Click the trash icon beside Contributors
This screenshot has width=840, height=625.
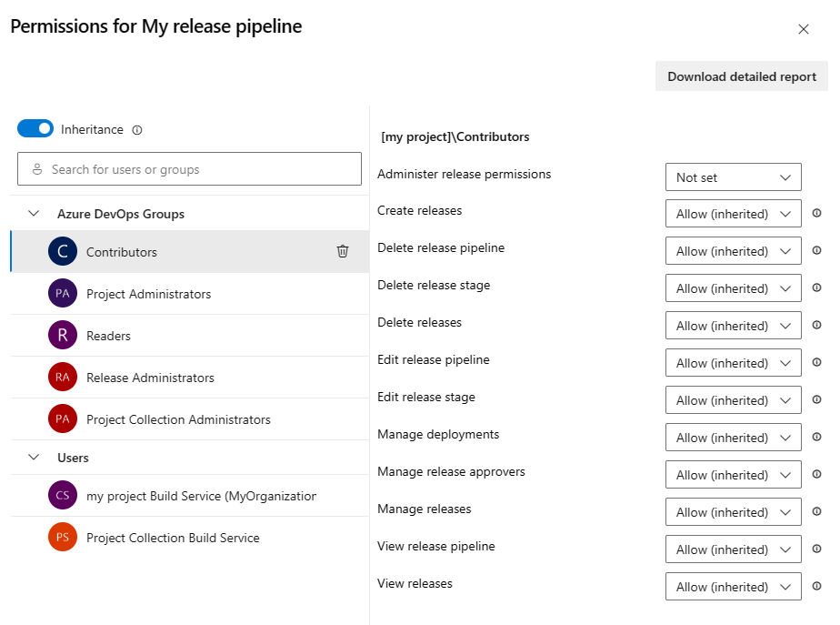pyautogui.click(x=343, y=252)
